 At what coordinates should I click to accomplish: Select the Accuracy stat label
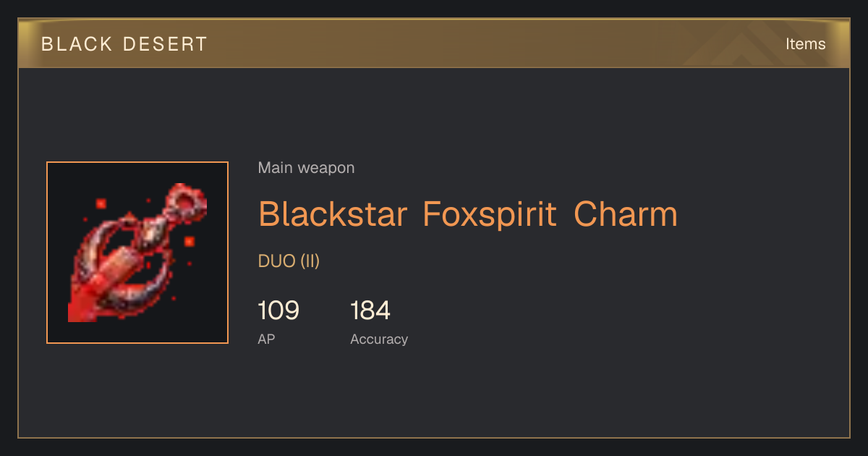pos(379,339)
